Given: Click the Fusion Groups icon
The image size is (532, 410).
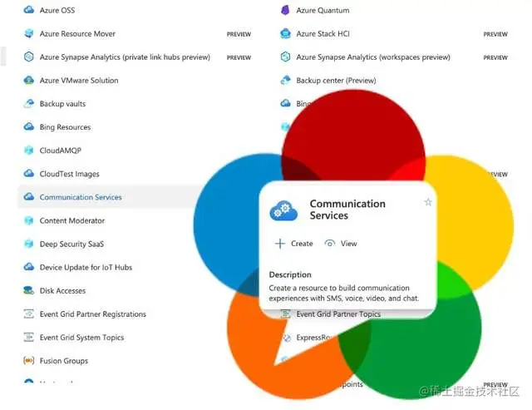Looking at the screenshot, I should 29,360.
